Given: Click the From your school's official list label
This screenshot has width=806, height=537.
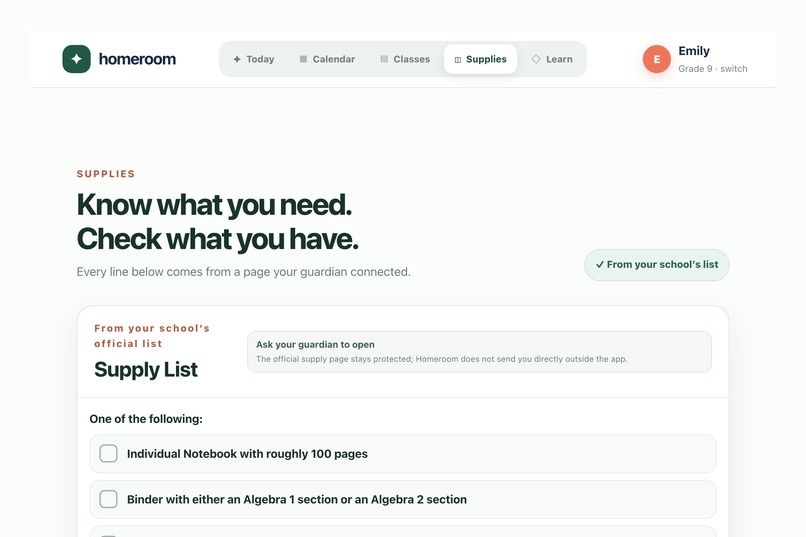Looking at the screenshot, I should point(152,336).
